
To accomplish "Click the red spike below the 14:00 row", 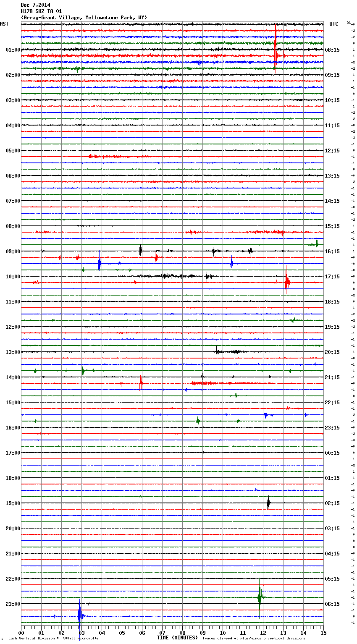I will (141, 383).
